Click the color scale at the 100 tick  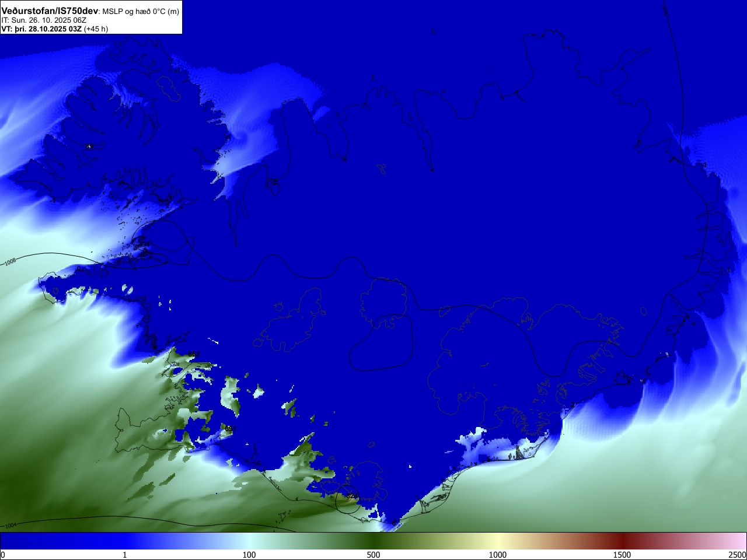(249, 555)
